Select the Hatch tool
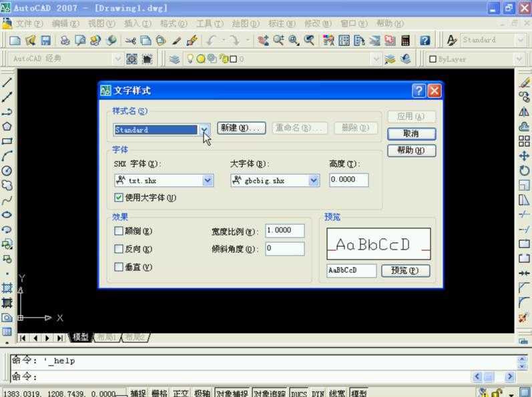 (7, 288)
